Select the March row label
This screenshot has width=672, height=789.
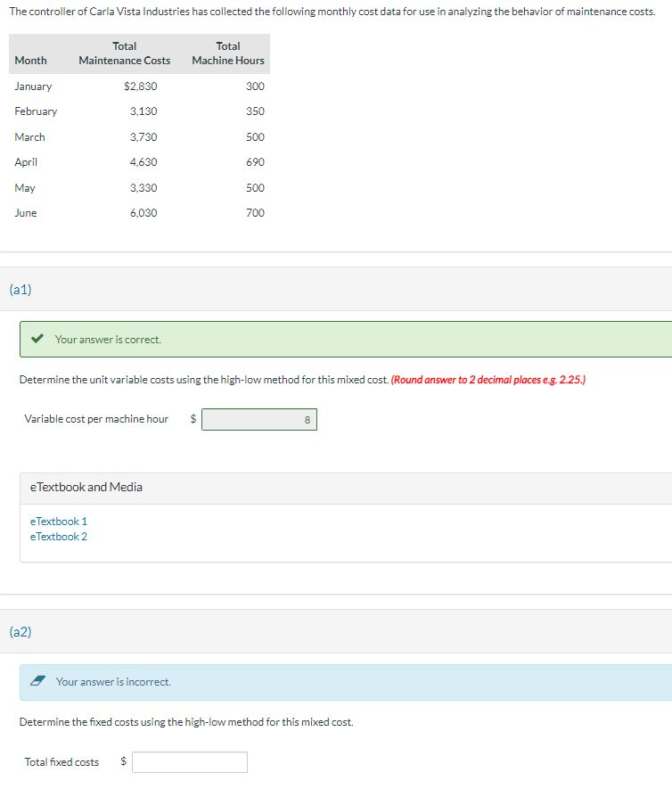pyautogui.click(x=29, y=137)
